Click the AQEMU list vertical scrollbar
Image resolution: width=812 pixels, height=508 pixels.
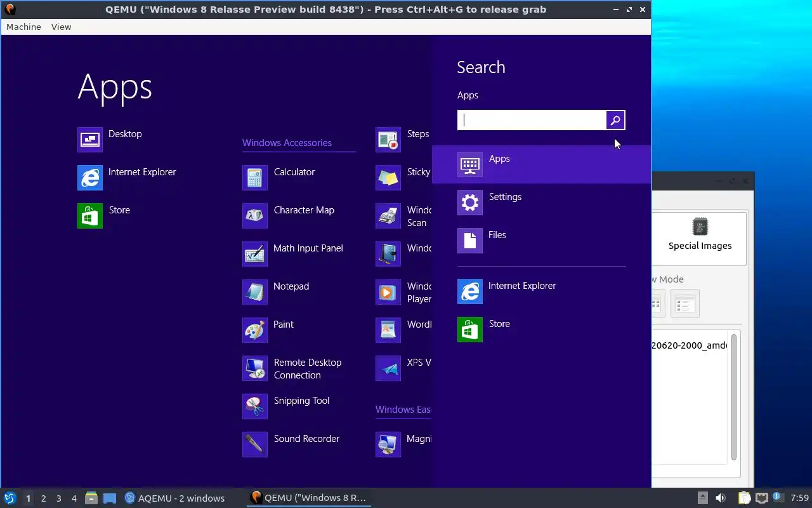(734, 397)
